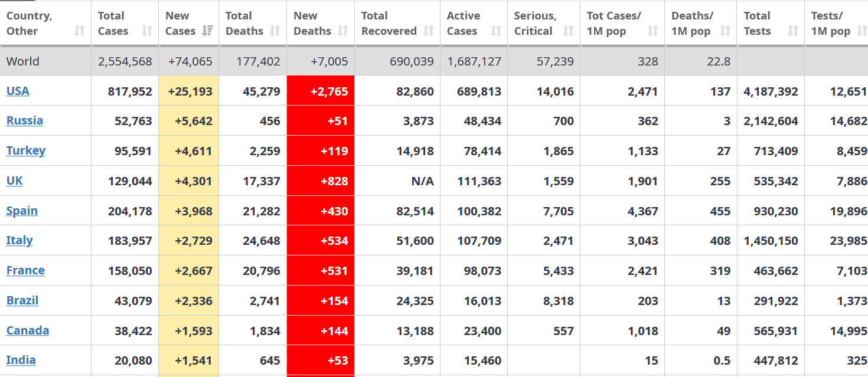
Task: Open the UK country link
Action: coord(15,181)
